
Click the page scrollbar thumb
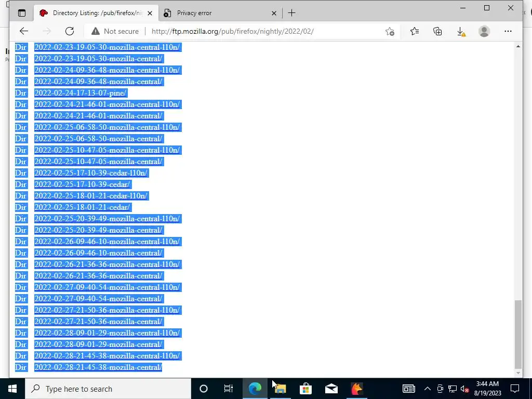(518, 334)
